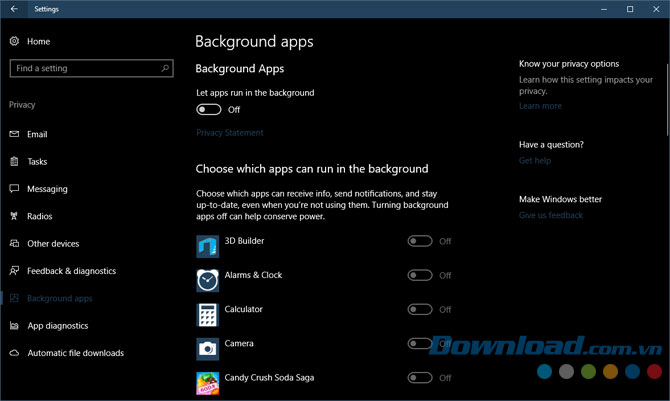Click the Calculator app name
Screen dimensions: 670x401
click(244, 309)
